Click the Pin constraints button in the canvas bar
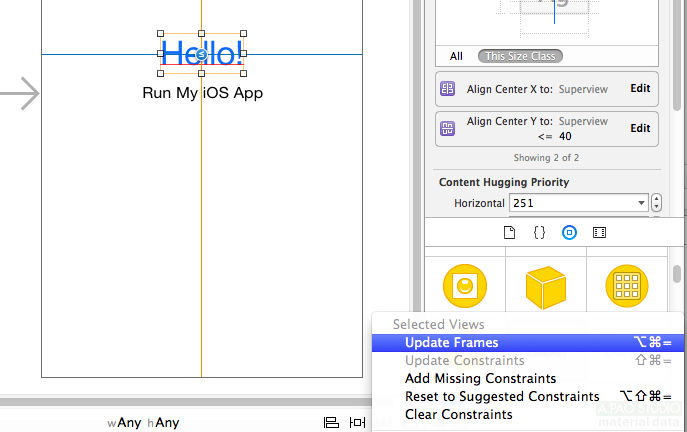687x432 pixels. click(x=357, y=423)
